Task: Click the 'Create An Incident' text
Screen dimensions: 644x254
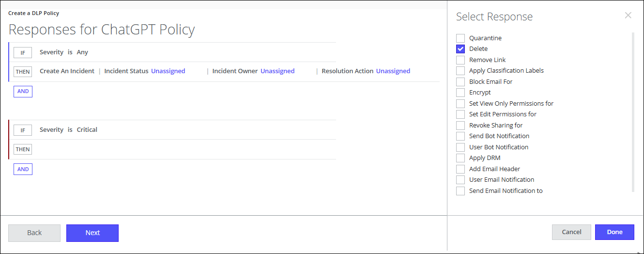Action: [67, 71]
